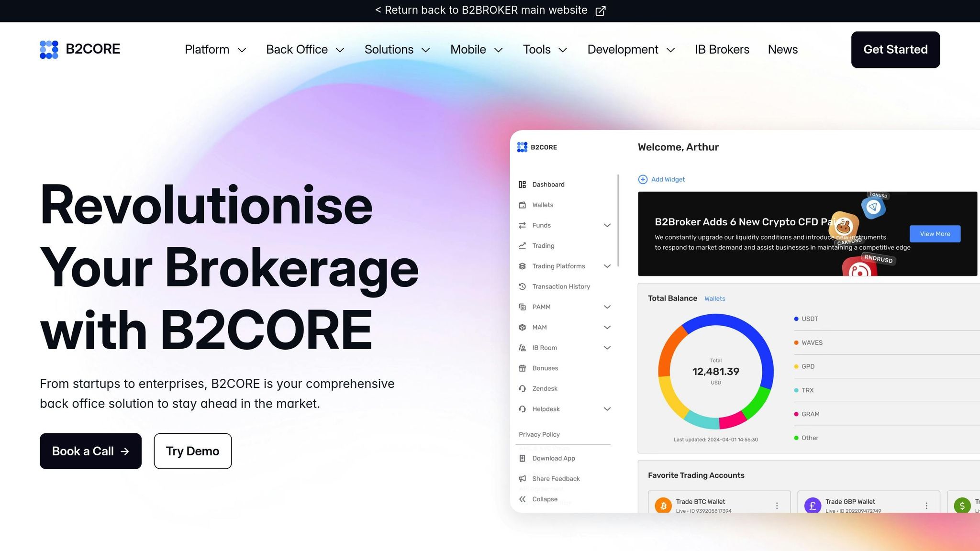Image resolution: width=980 pixels, height=551 pixels.
Task: Open the IB Brokers menu item
Action: pyautogui.click(x=722, y=49)
